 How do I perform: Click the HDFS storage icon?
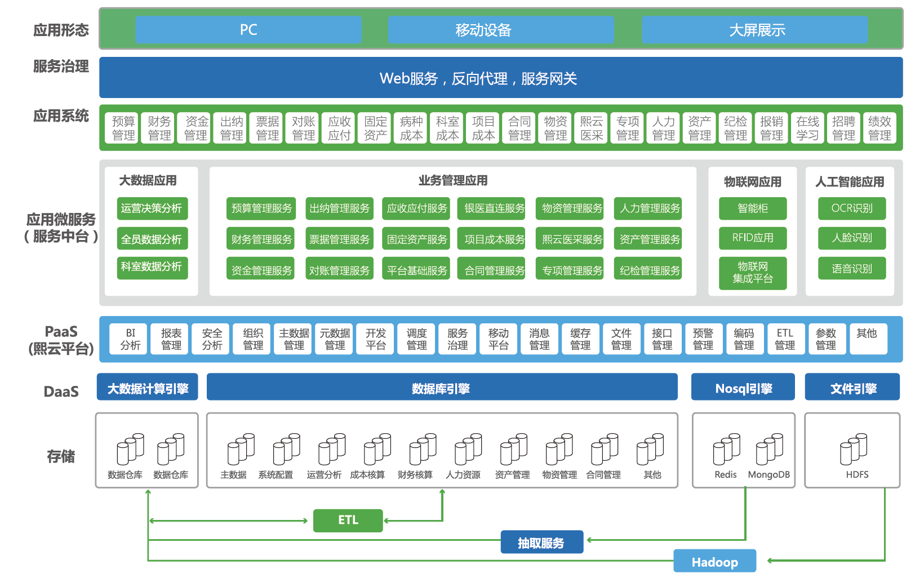click(854, 449)
